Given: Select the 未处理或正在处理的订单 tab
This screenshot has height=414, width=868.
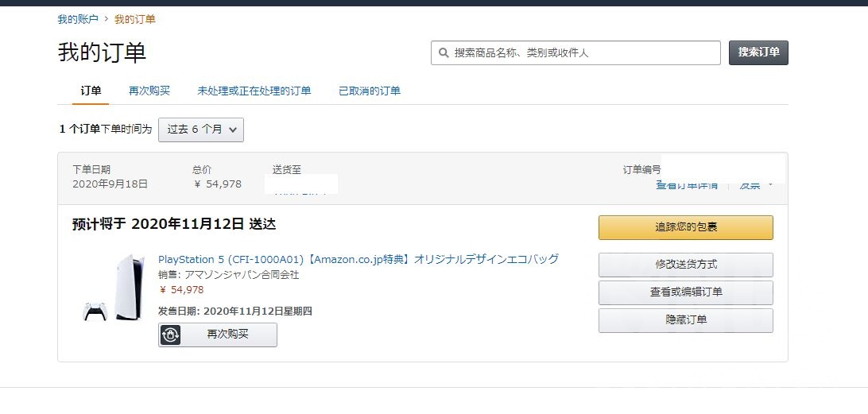Looking at the screenshot, I should pyautogui.click(x=254, y=91).
